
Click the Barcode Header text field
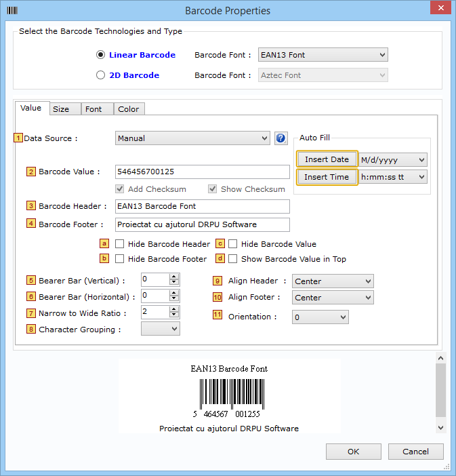(203, 206)
